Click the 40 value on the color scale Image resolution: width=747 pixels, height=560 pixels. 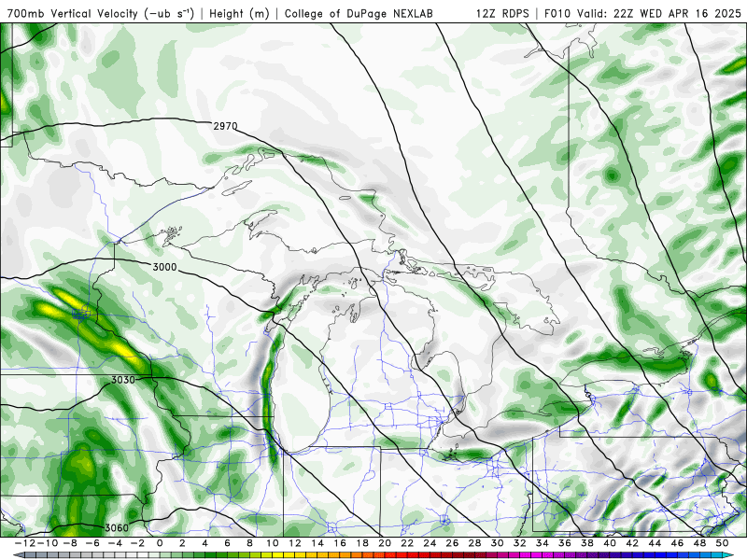[x=610, y=543]
